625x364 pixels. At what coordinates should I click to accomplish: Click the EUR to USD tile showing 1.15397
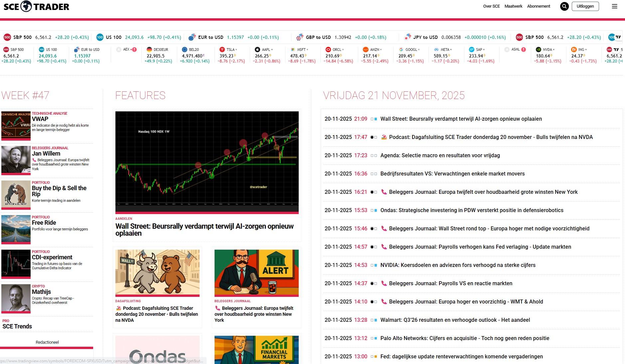86,55
